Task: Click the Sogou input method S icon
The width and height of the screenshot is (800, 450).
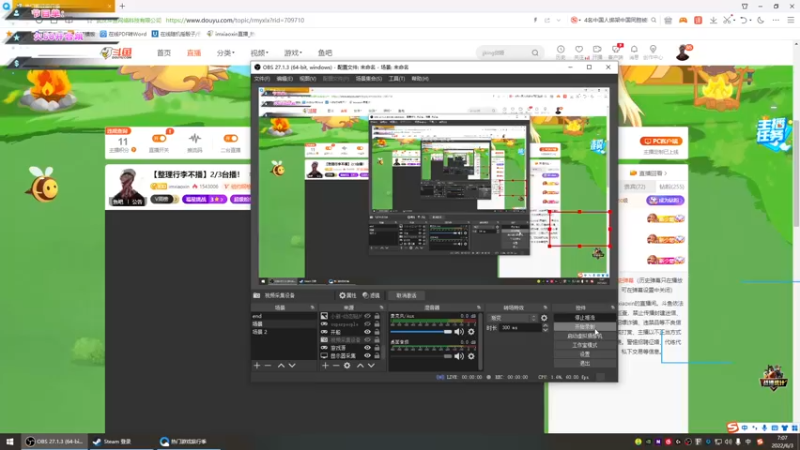Action: 733,427
